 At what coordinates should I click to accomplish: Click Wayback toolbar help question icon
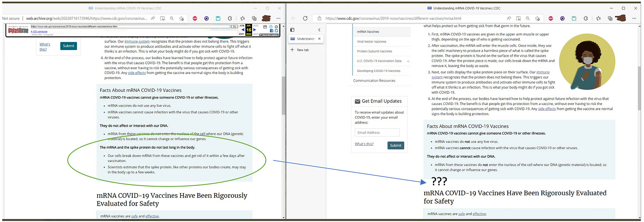271,26
